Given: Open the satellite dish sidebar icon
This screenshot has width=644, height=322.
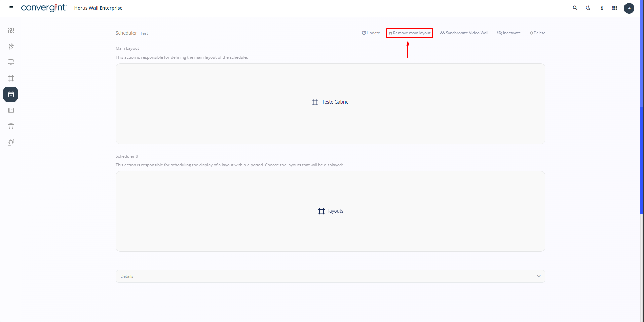Looking at the screenshot, I should tap(11, 46).
